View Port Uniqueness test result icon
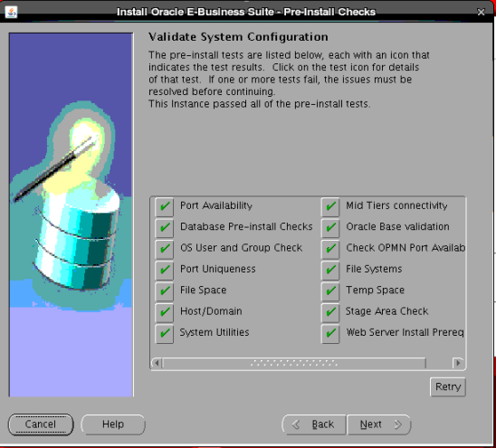The width and height of the screenshot is (496, 448). (x=164, y=271)
